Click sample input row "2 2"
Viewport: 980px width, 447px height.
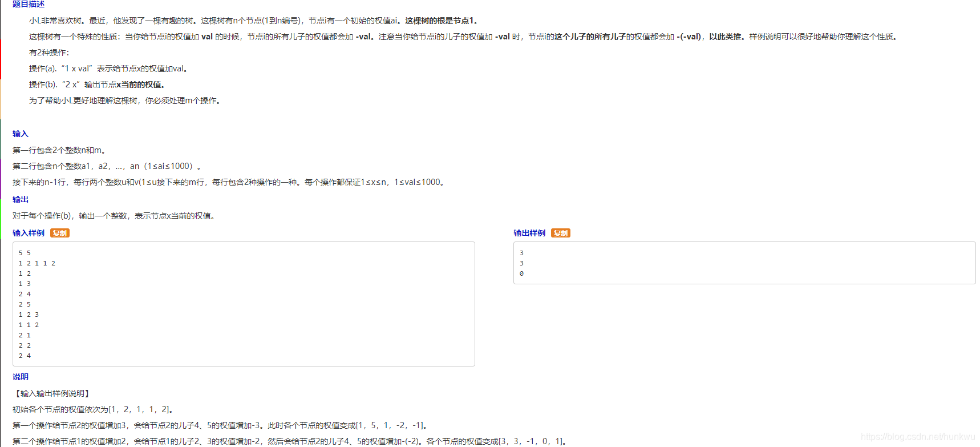(x=25, y=345)
